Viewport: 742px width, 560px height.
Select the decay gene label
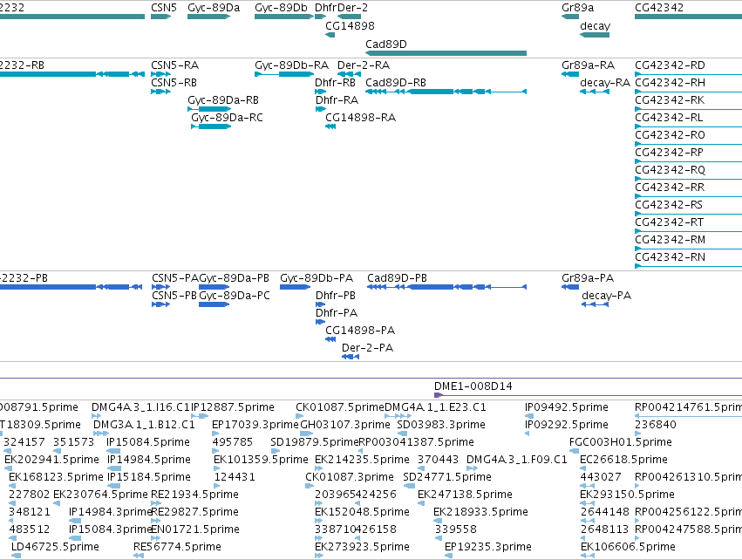(595, 25)
